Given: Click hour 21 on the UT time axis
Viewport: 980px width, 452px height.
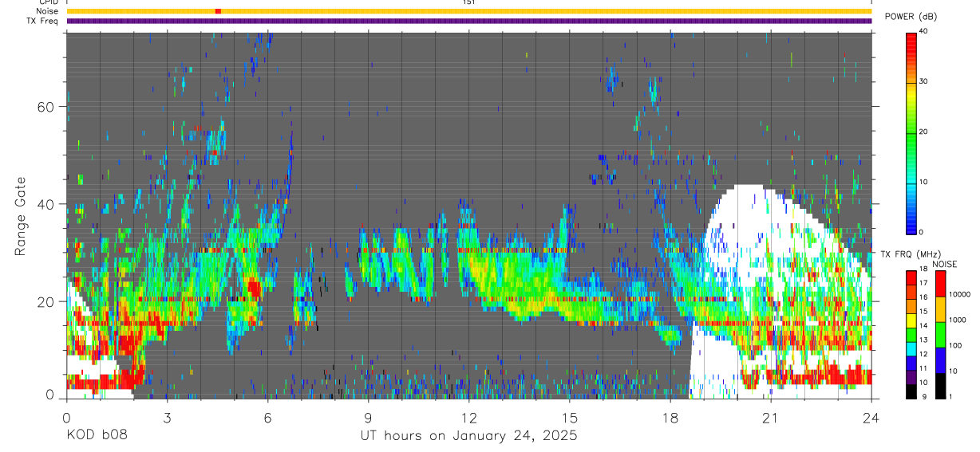Looking at the screenshot, I should point(771,417).
